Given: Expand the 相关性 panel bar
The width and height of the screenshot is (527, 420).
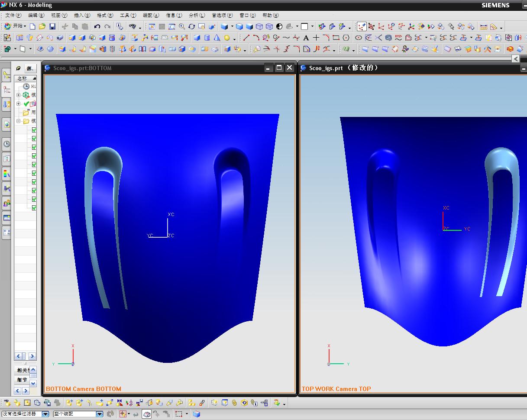Looking at the screenshot, I should pyautogui.click(x=23, y=370).
